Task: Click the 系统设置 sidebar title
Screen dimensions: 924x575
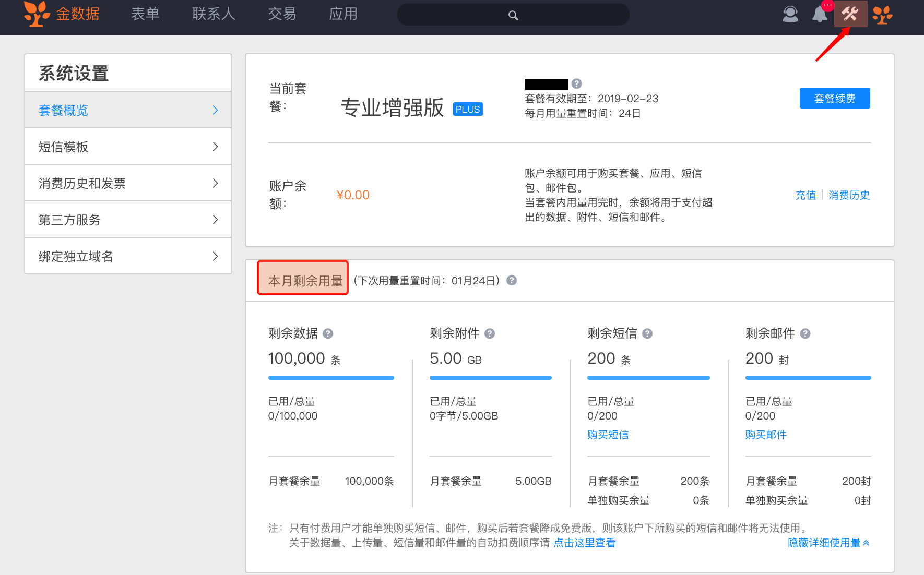Action: point(74,74)
